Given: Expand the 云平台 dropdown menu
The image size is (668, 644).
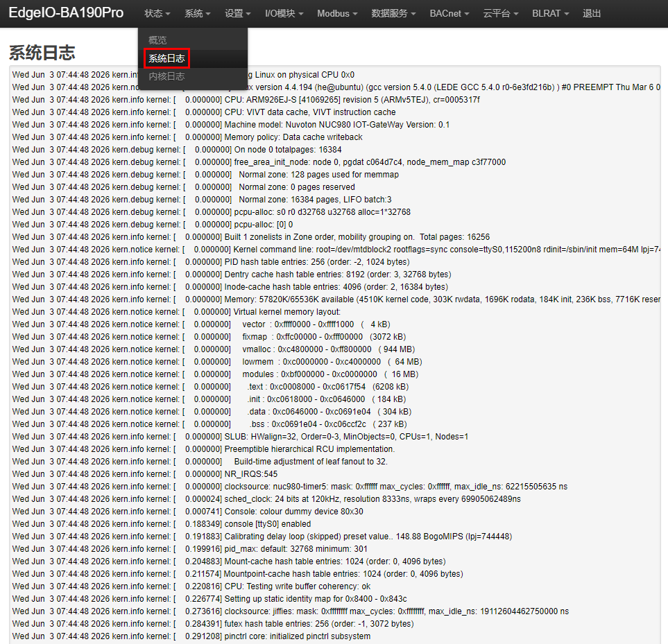Looking at the screenshot, I should pyautogui.click(x=501, y=14).
